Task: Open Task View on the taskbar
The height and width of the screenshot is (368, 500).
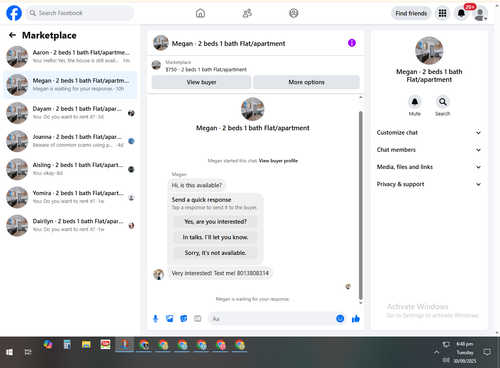Action: tap(28, 352)
